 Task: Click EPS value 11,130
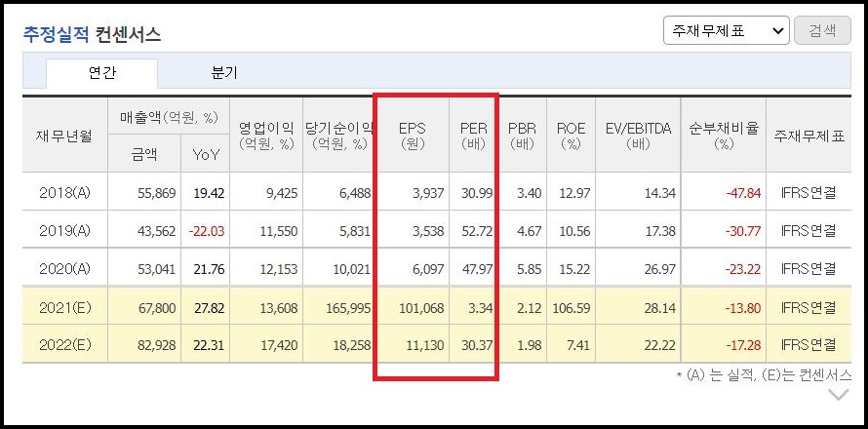tap(424, 345)
